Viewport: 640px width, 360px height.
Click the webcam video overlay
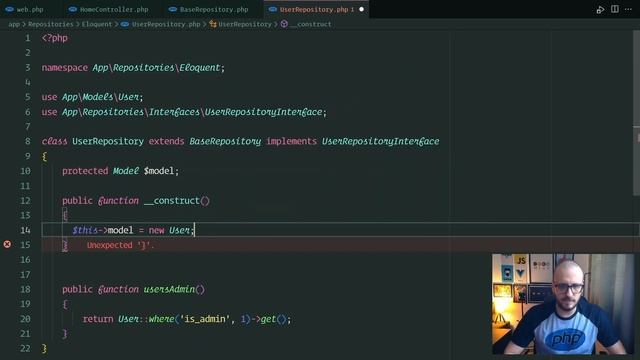pos(563,304)
